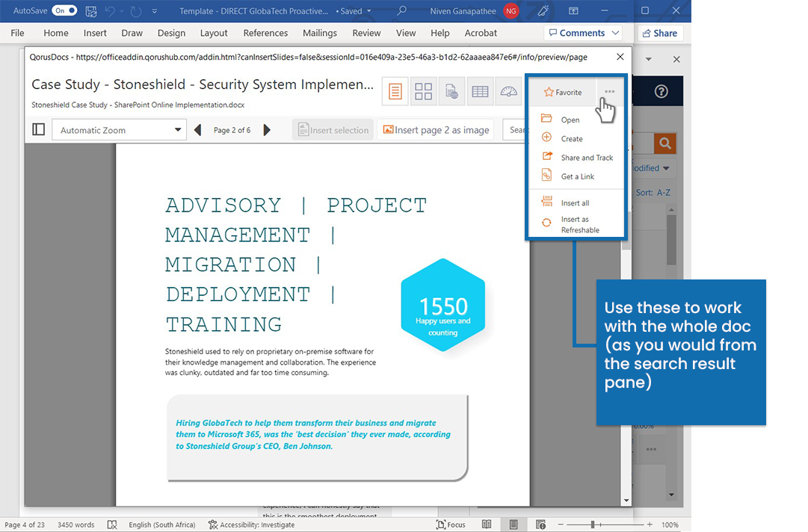Click the gauge dashboard icon in QorusDocs toolbar

click(x=508, y=91)
